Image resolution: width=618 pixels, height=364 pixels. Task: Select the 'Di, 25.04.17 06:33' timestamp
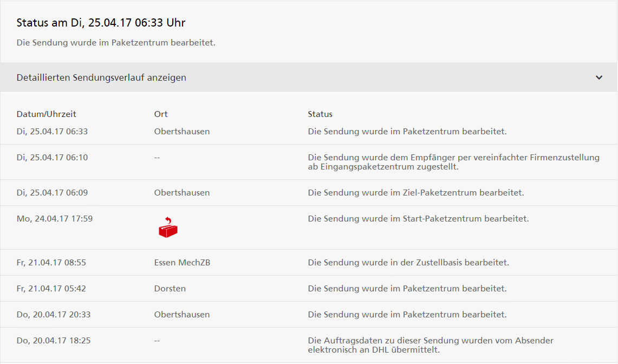pos(52,131)
